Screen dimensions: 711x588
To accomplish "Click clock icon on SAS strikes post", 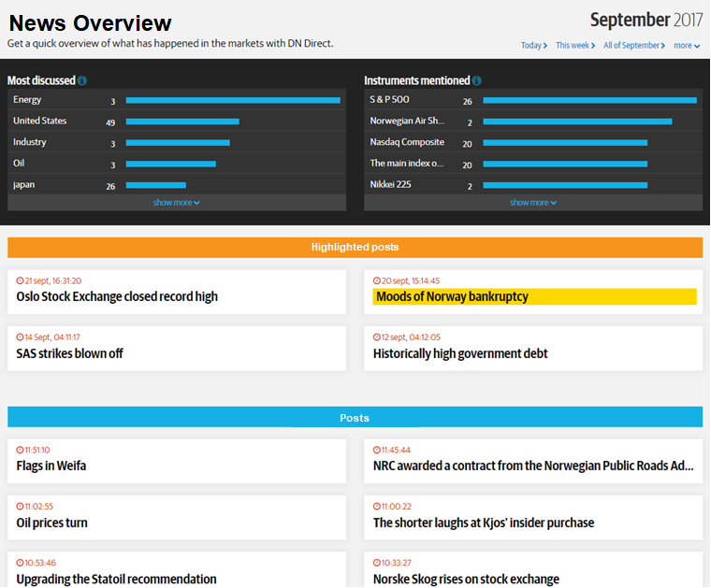I will (x=20, y=337).
